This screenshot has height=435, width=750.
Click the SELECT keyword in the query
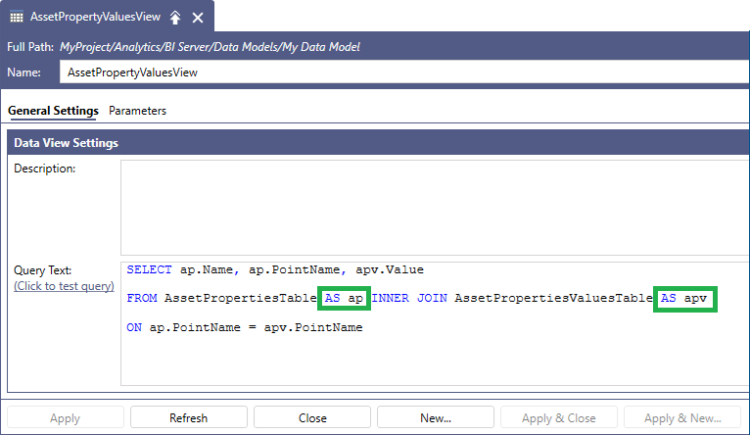(x=149, y=269)
